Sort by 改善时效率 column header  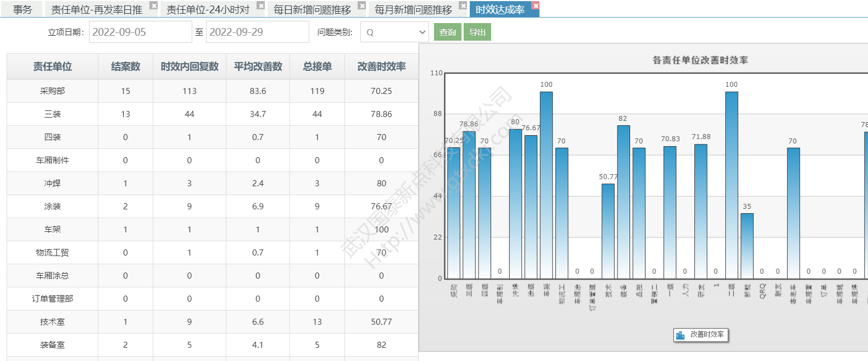(x=381, y=66)
